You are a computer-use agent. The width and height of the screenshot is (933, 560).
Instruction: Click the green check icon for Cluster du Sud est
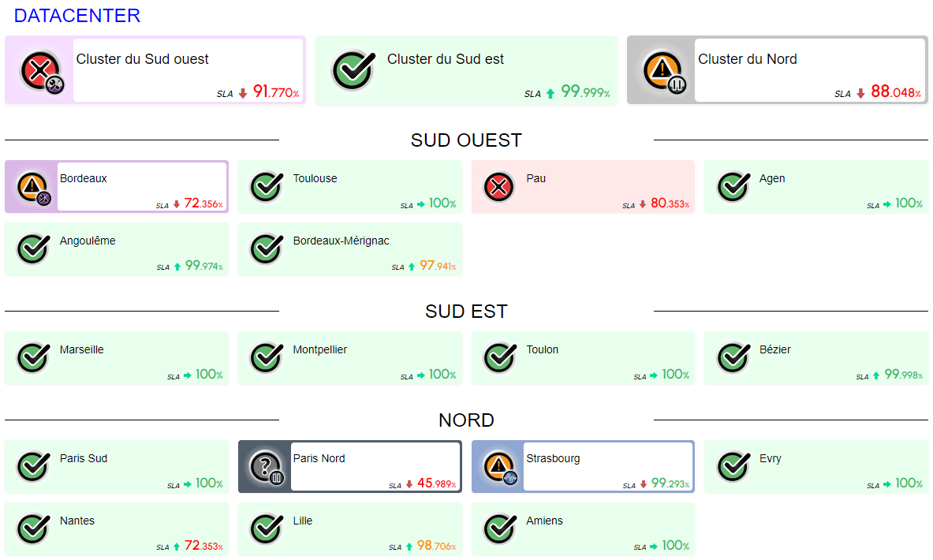click(x=352, y=69)
